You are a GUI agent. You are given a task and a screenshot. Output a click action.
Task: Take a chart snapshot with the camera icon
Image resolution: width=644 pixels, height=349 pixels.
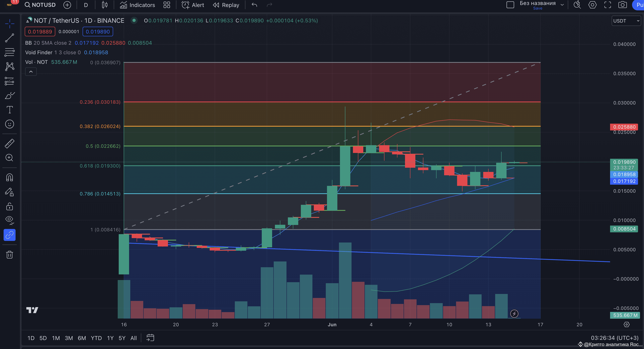coord(622,5)
